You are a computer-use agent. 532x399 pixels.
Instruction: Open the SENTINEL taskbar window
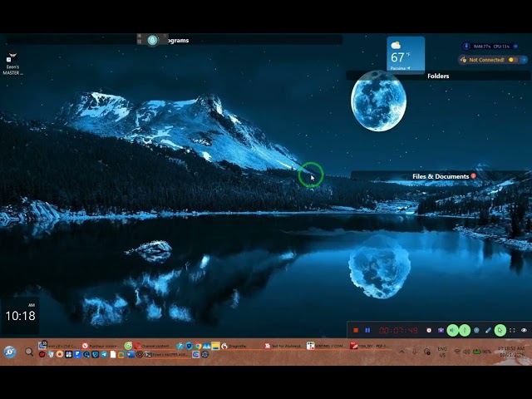point(326,346)
